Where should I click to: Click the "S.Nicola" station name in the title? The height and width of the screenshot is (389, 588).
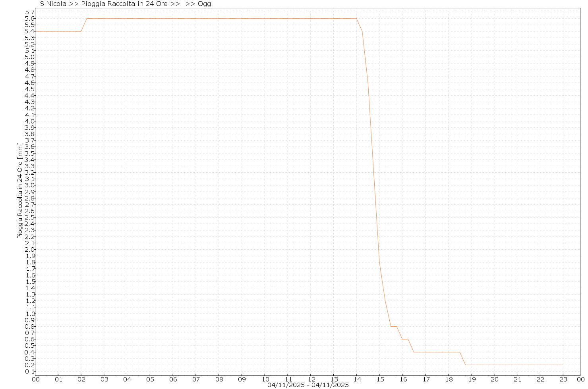(53, 4)
